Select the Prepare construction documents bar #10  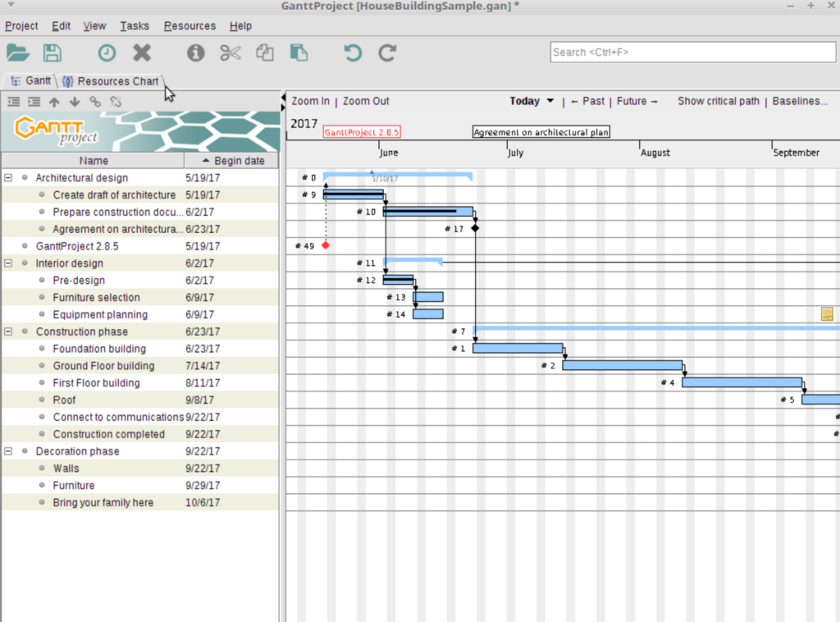coord(428,212)
